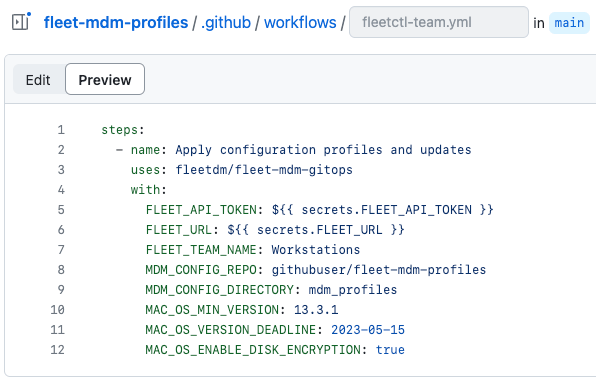Click the '13.3.1' version value
Viewport: 596px width, 380px height.
pos(316,310)
